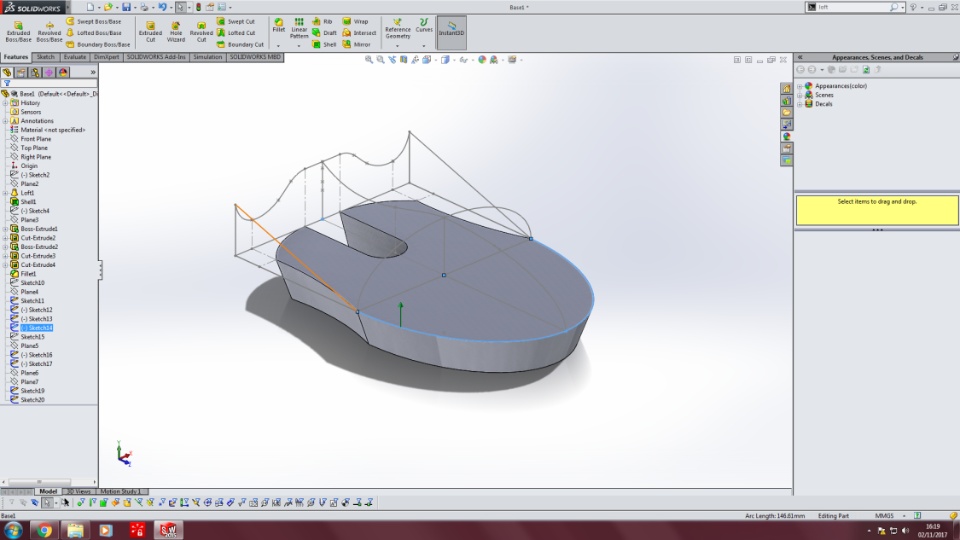
Task: Expand the Curves dropdown arrow
Action: click(x=424, y=46)
